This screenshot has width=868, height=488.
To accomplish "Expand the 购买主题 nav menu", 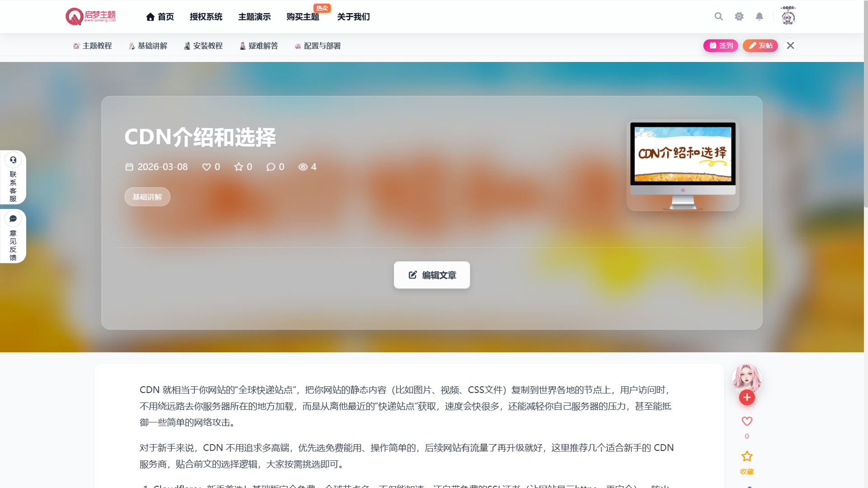I will (x=303, y=17).
